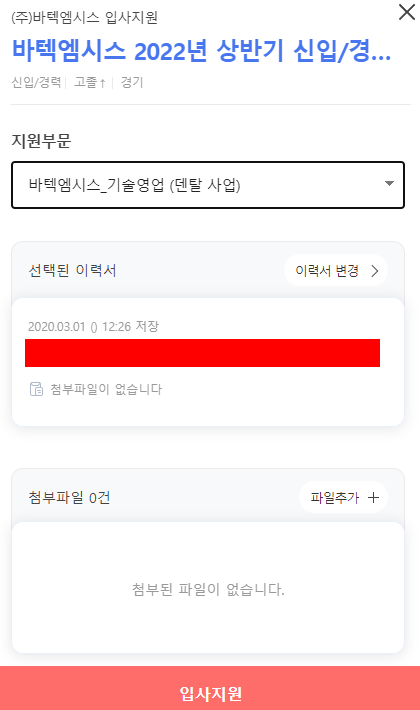
Task: Click the 고졸↑ education tag
Action: coord(90,82)
